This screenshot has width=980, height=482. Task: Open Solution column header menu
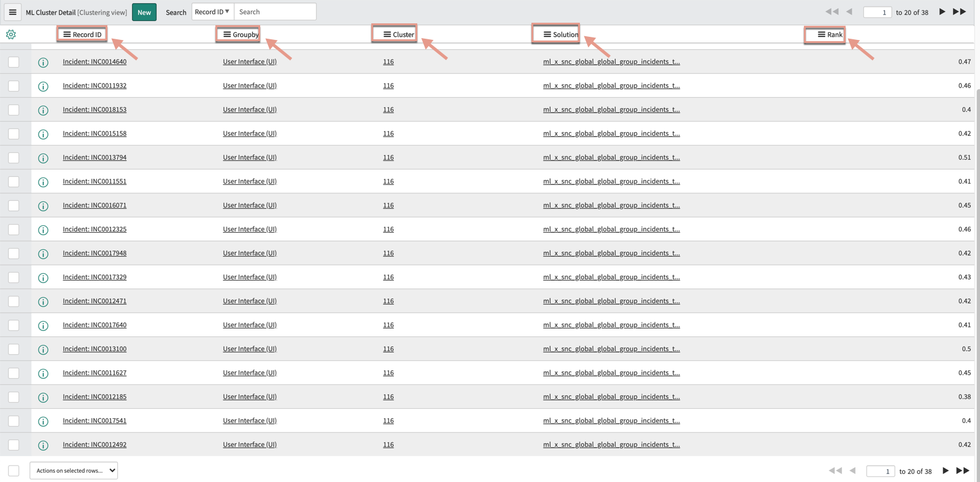tap(547, 34)
